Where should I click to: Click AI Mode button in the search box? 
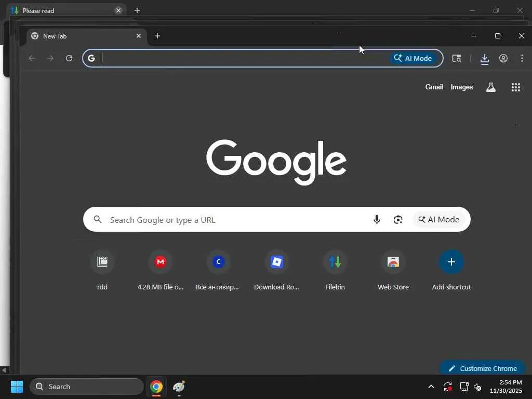click(438, 220)
